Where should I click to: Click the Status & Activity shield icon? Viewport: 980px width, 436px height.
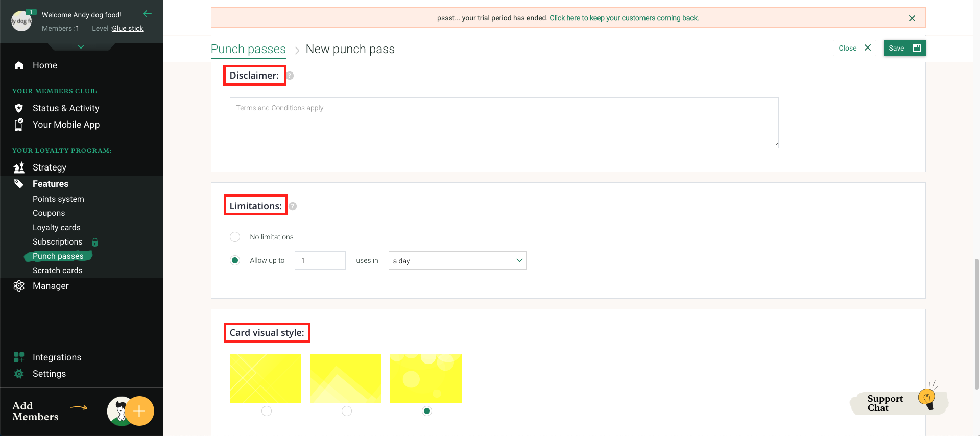click(x=19, y=108)
